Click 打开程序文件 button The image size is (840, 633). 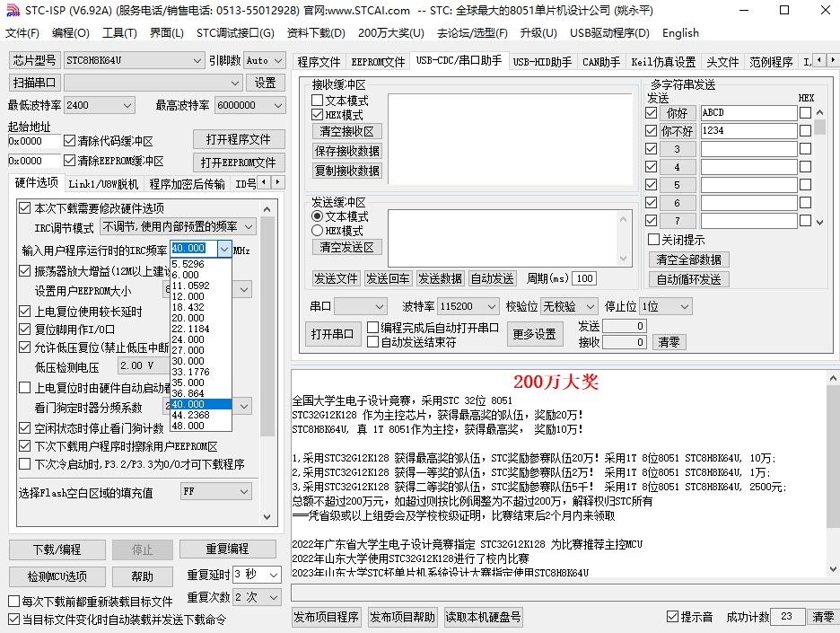(x=239, y=140)
